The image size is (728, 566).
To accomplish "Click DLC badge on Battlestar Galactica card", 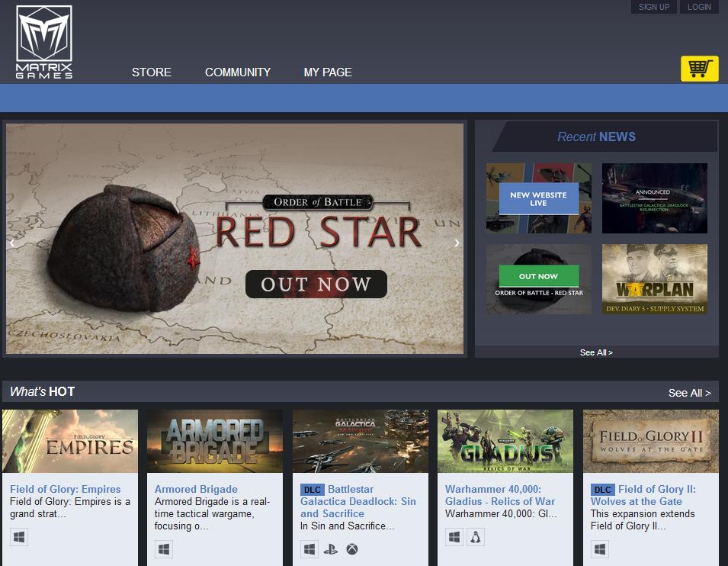I will pyautogui.click(x=313, y=490).
